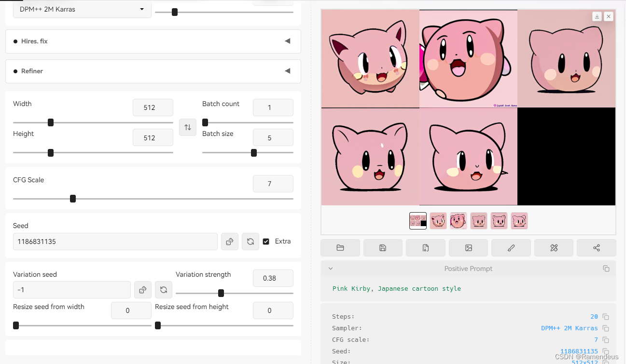Click 'DPM++ 2M Karras' value in info panel
The height and width of the screenshot is (364, 626).
click(570, 328)
